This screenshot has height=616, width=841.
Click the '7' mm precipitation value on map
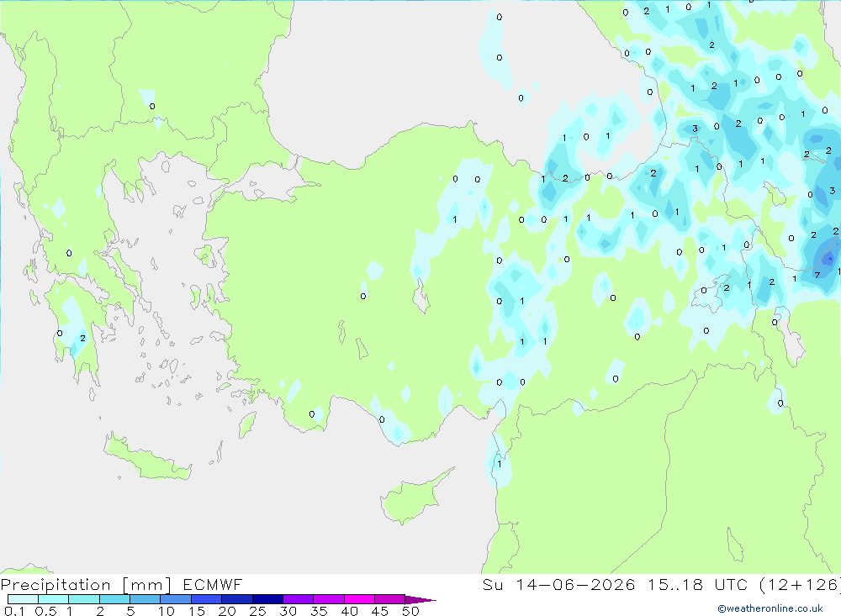(817, 275)
